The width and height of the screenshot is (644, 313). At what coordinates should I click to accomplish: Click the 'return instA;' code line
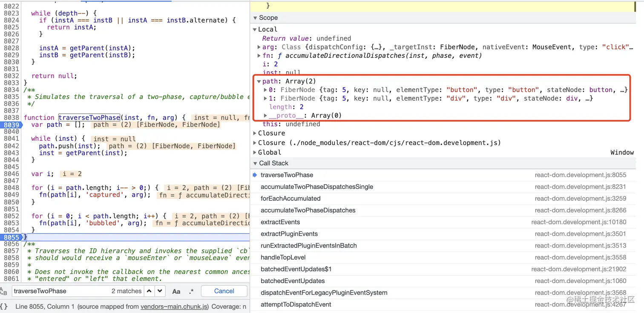[72, 27]
